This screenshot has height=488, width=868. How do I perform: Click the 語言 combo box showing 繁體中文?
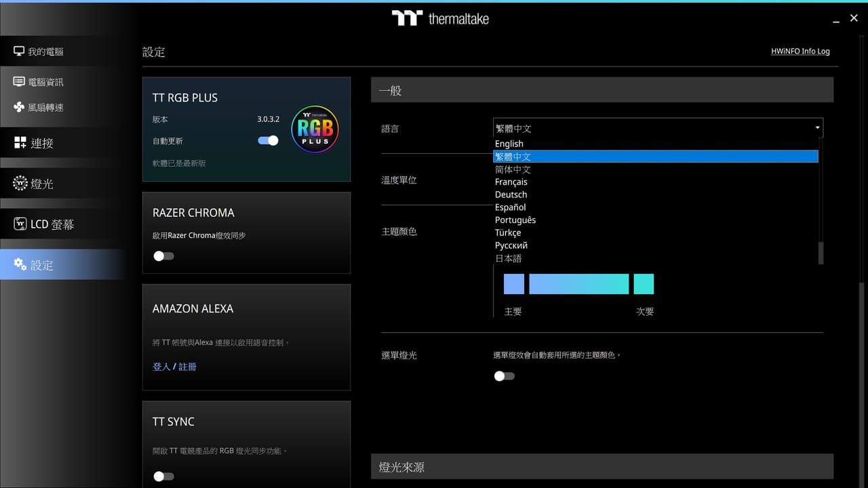658,128
